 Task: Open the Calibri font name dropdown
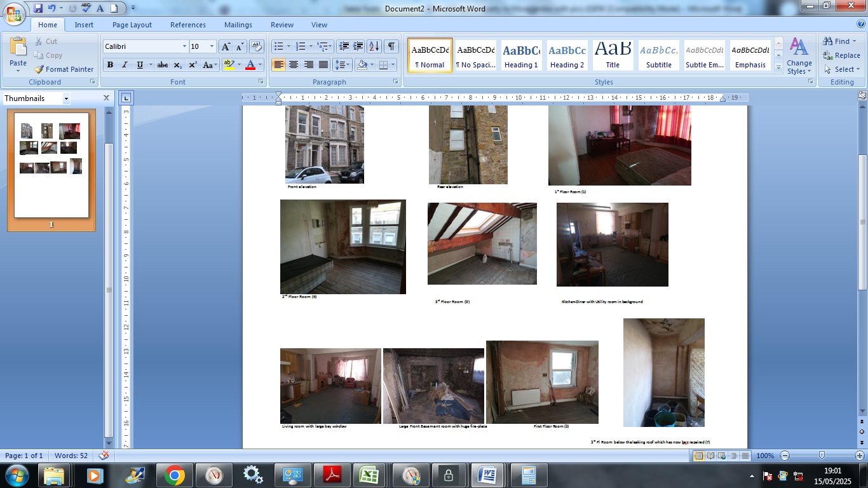point(184,46)
